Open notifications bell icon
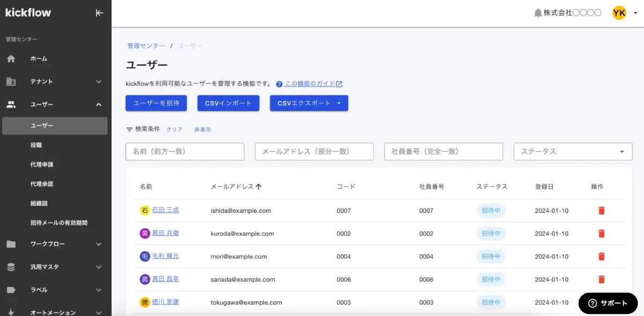This screenshot has width=644, height=316. (x=538, y=13)
